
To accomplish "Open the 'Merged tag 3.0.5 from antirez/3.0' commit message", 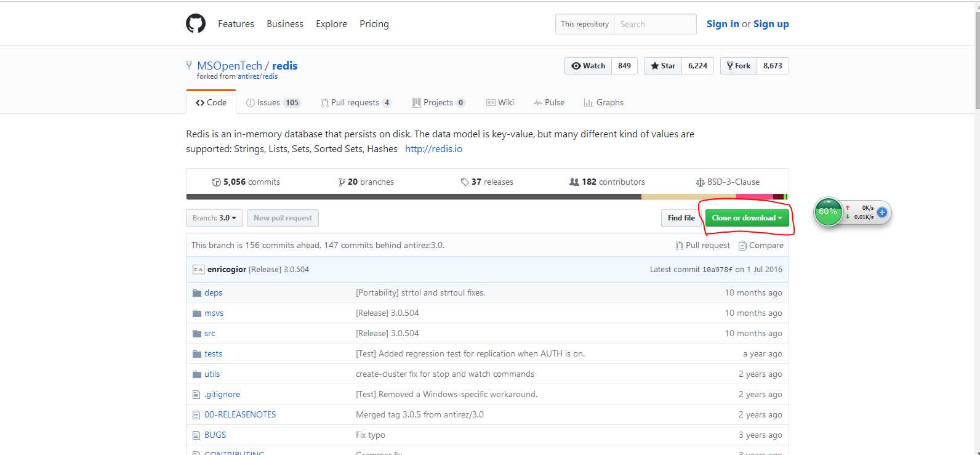I will pos(420,415).
